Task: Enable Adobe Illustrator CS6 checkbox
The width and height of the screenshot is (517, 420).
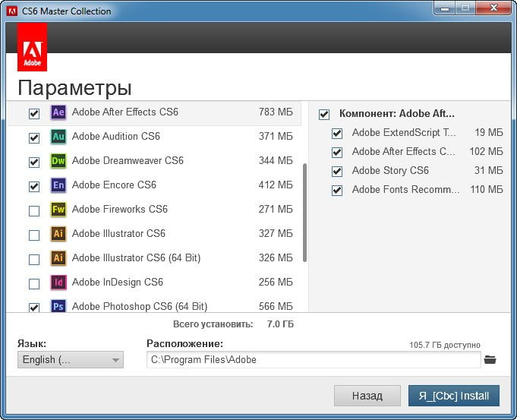Action: (x=34, y=235)
